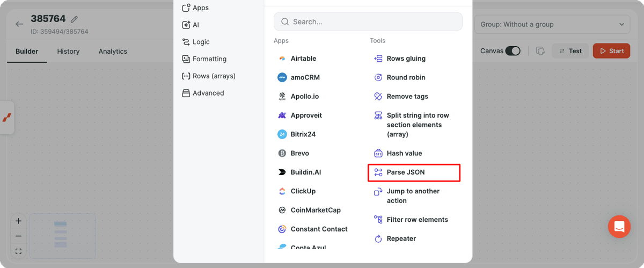The image size is (644, 268).
Task: Click the fit-to-screen icon below zoom controls
Action: click(x=18, y=251)
